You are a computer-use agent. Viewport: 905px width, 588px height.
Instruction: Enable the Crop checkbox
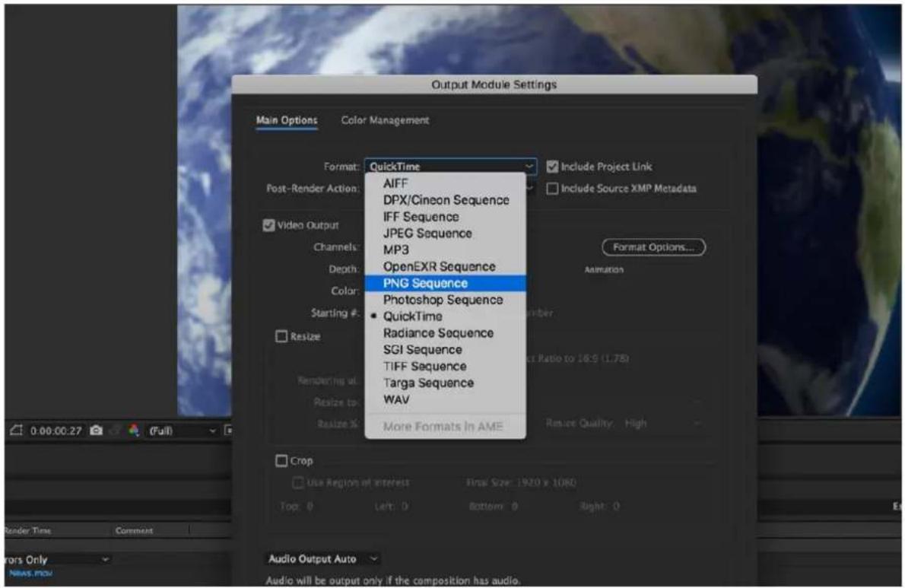pos(281,460)
